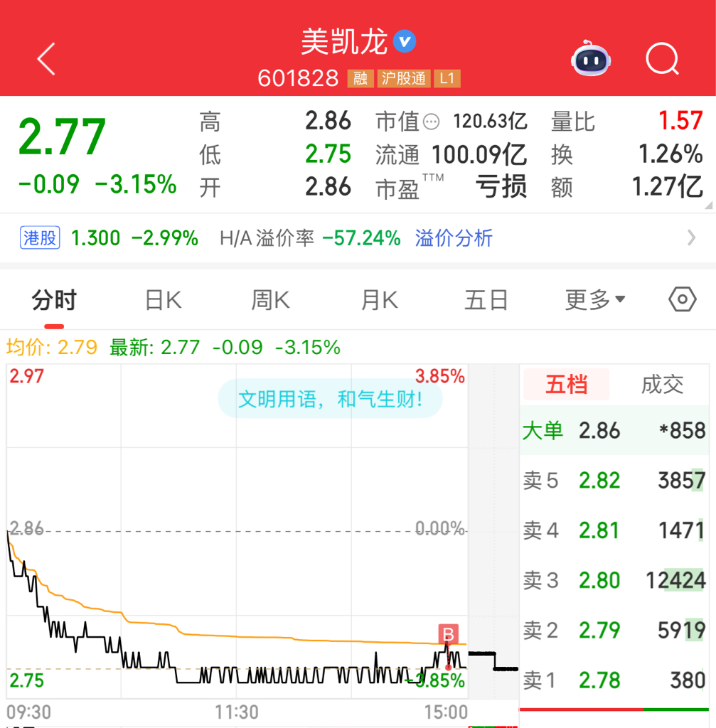Select the 五档 order book tab
716x728 pixels.
(x=566, y=385)
